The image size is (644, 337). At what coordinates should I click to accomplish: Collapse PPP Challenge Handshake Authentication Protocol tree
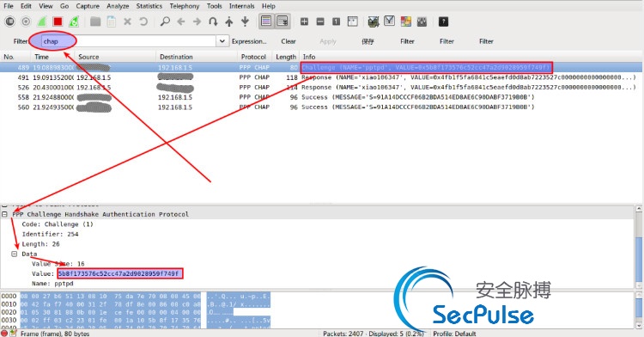pos(4,214)
